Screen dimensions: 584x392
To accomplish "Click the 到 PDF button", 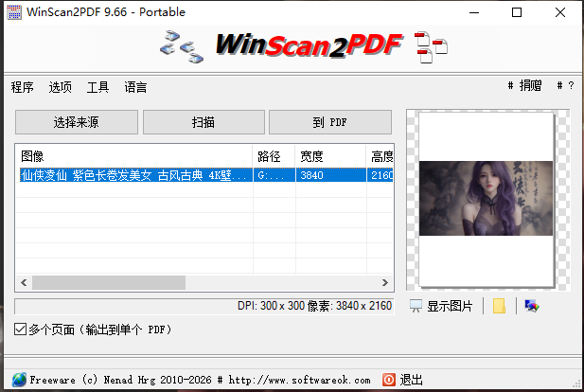I will [330, 122].
